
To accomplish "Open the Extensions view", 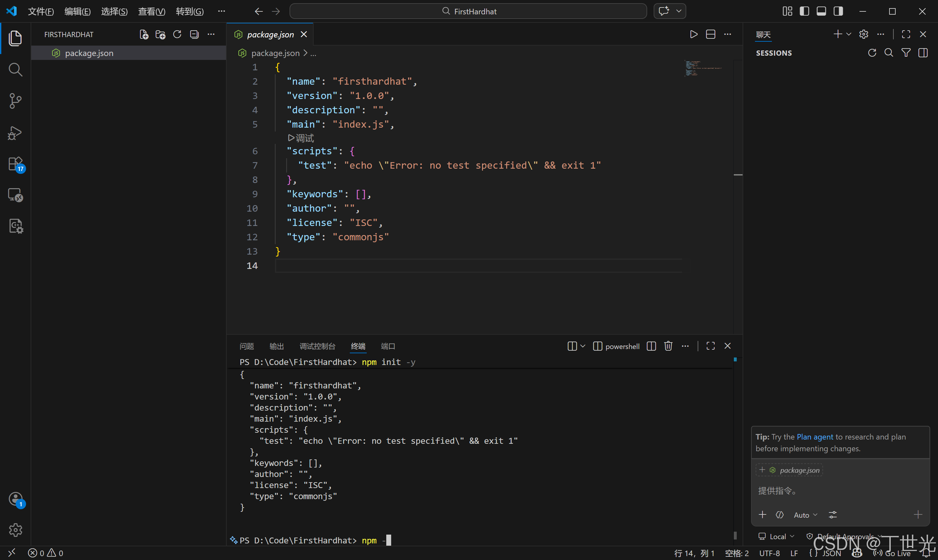I will tap(15, 164).
